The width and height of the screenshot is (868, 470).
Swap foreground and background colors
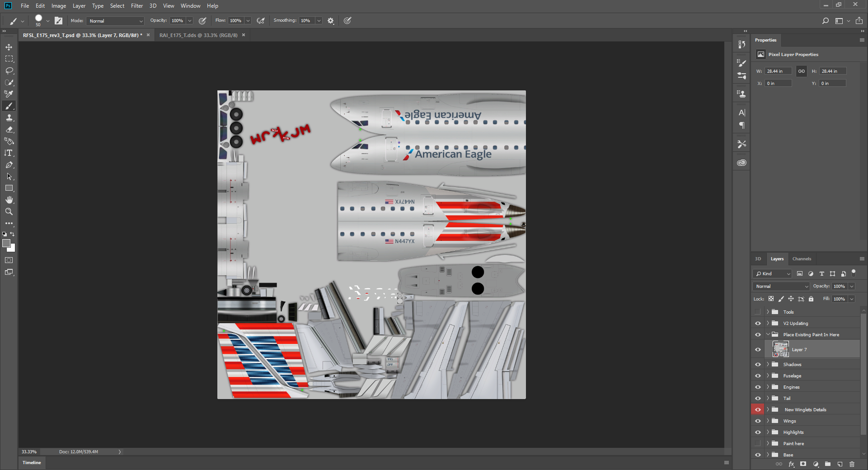[x=13, y=234]
